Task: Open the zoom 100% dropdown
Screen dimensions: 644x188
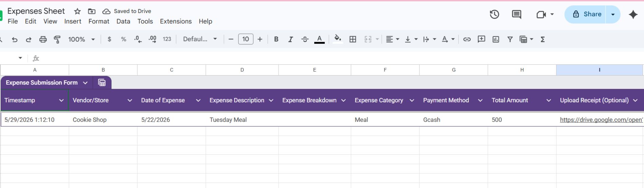Action: [x=81, y=39]
